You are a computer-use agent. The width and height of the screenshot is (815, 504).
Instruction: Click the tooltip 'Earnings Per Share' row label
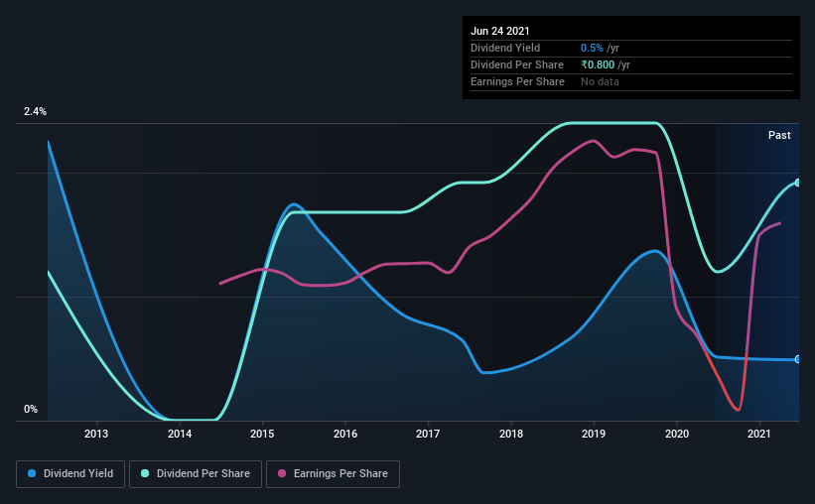[x=517, y=81]
